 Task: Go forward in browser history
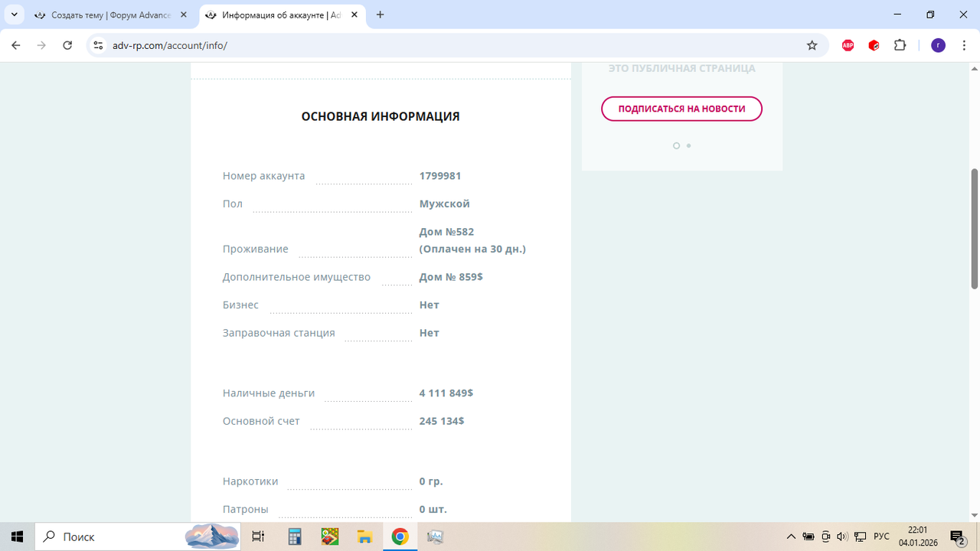(41, 45)
